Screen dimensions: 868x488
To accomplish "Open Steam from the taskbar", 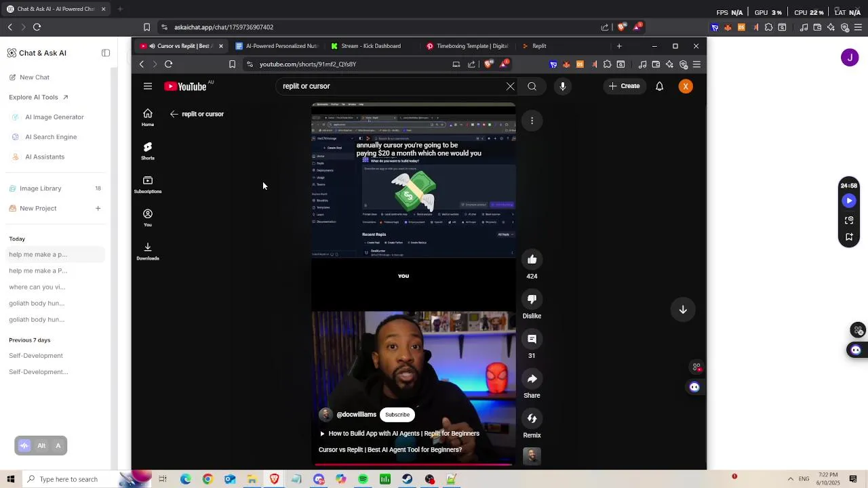I will (407, 479).
